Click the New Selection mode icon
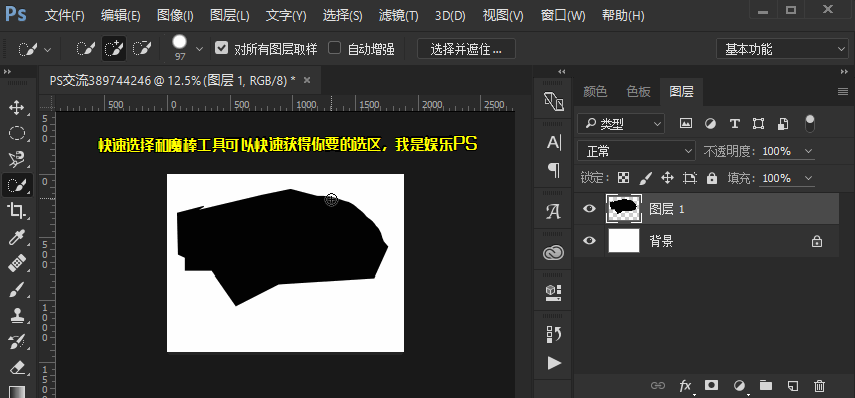The width and height of the screenshot is (855, 398). tap(85, 49)
